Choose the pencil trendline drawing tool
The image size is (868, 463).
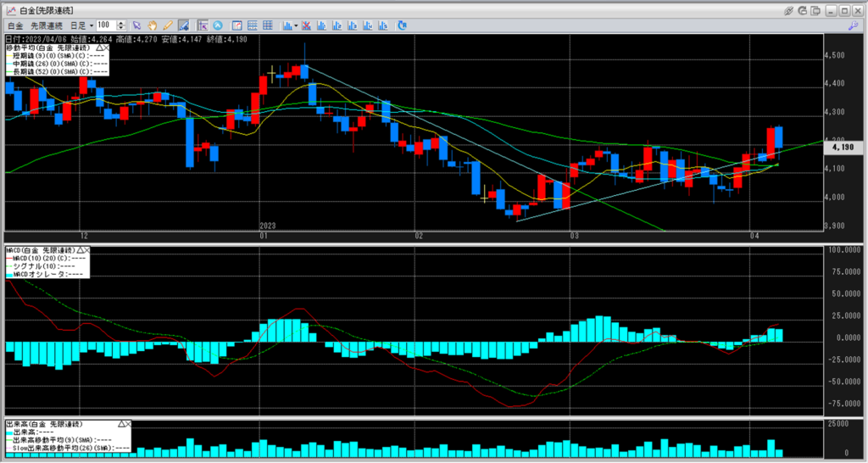click(x=168, y=25)
